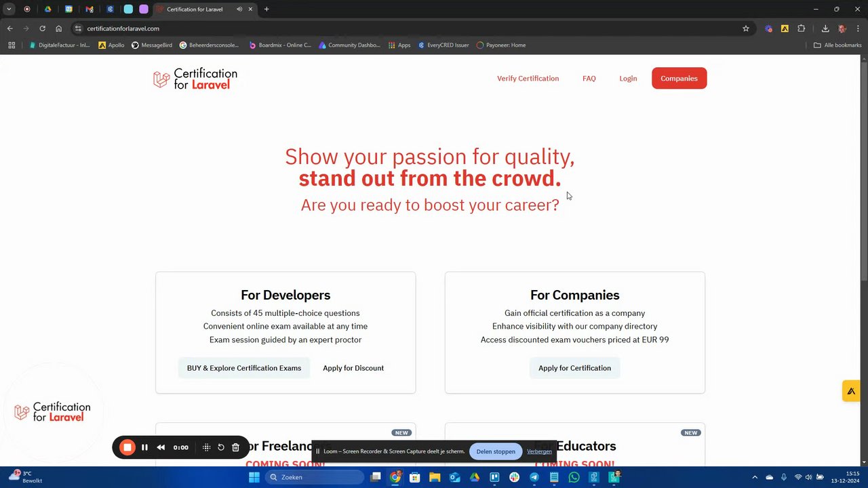Open the Beheerdersconsole bookmark

pos(210,45)
